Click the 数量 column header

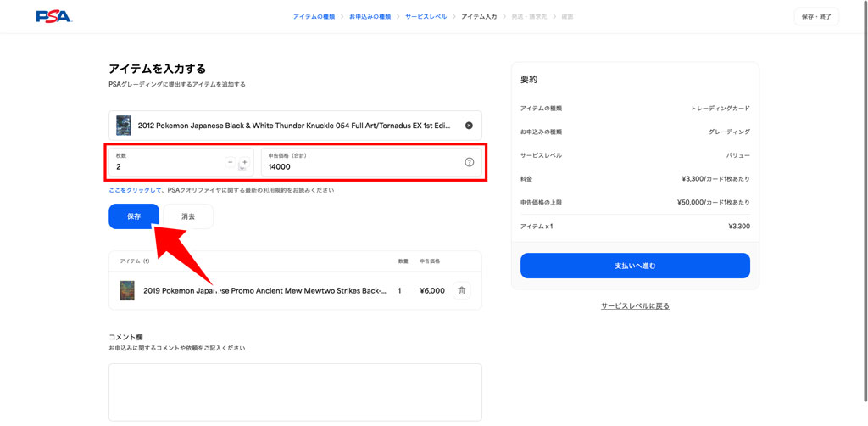pos(403,261)
